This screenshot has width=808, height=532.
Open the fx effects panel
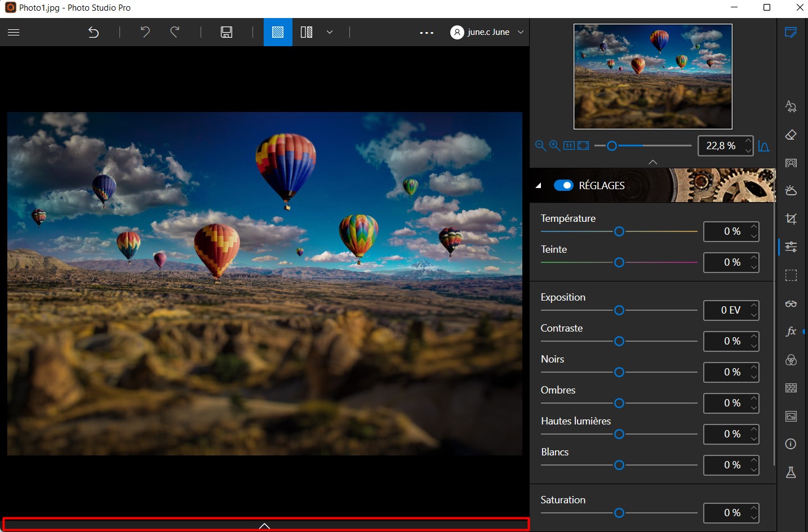[791, 332]
